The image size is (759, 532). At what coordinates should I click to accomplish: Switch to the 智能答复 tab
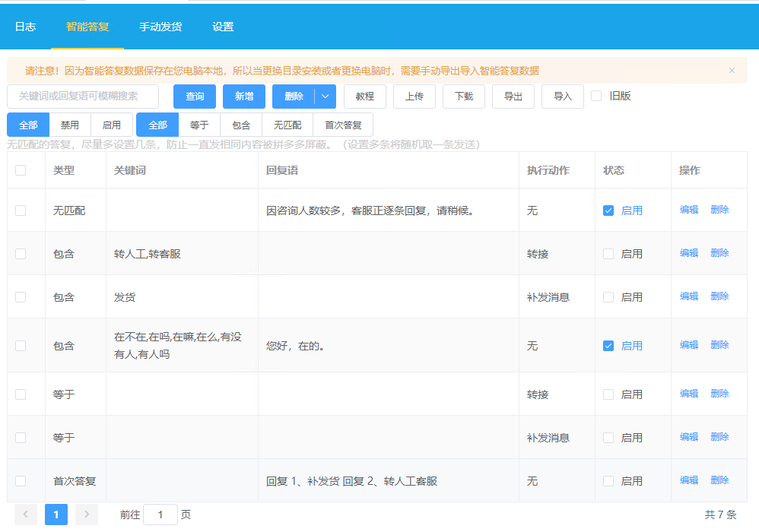[87, 27]
